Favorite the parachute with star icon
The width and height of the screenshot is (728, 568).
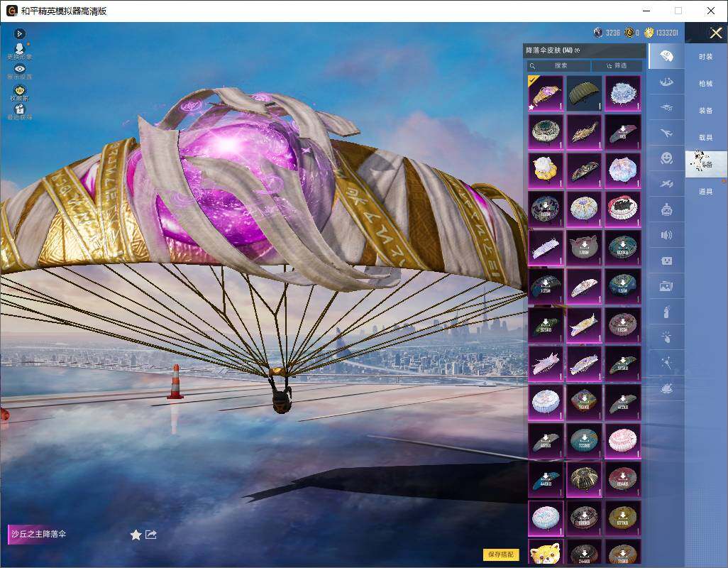[x=136, y=535]
